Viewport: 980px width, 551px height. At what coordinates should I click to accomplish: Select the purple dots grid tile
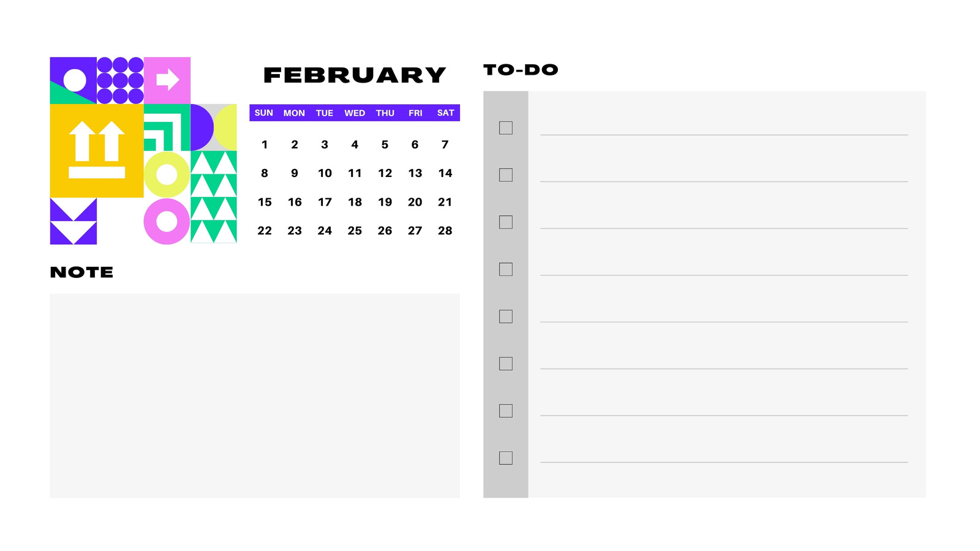120,80
